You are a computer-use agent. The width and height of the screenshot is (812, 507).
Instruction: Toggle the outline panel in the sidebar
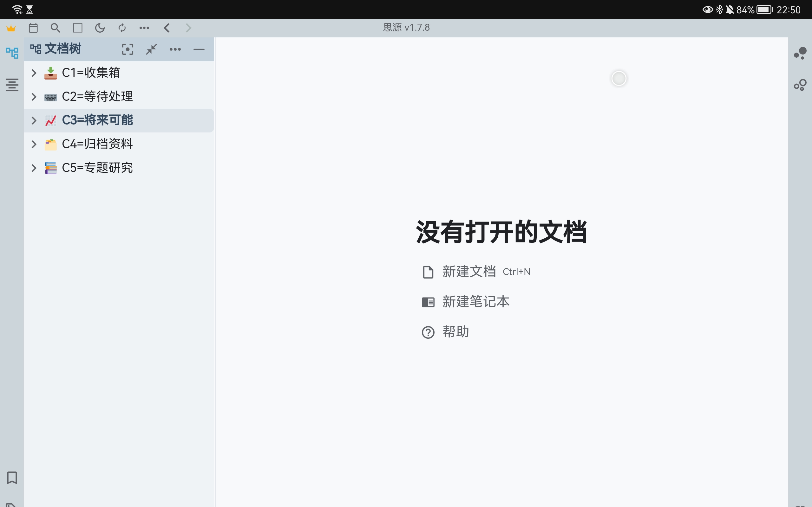[x=12, y=86]
